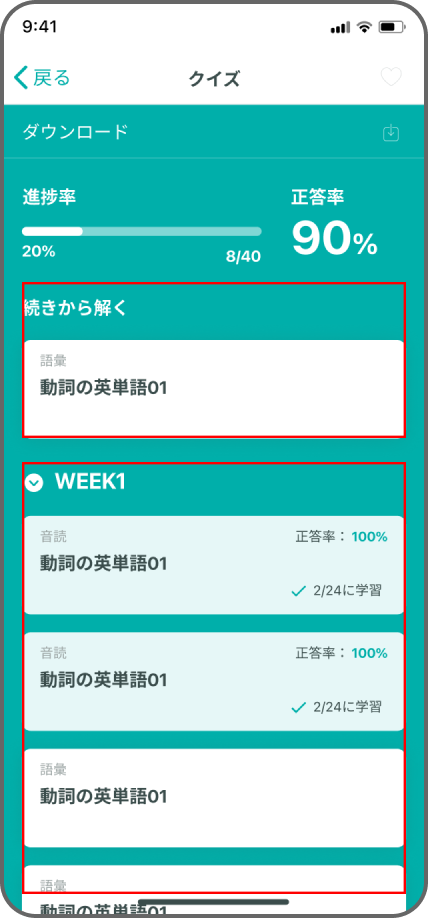Screen dimensions: 428x918
Task: Open the second completed 音読 card
Action: 214,681
